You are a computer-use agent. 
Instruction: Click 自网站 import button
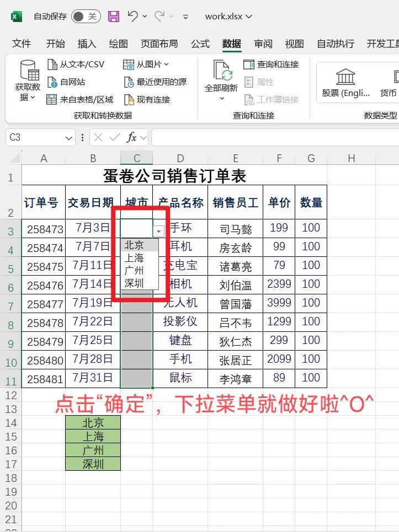66,82
